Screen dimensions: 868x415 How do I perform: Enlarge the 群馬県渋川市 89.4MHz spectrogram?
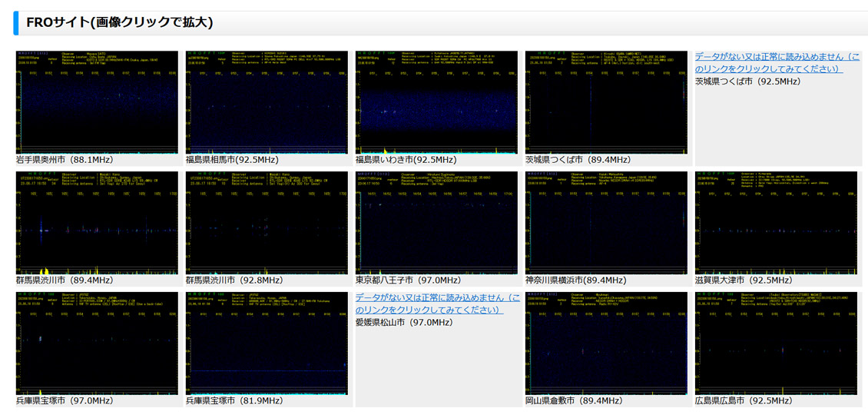97,223
